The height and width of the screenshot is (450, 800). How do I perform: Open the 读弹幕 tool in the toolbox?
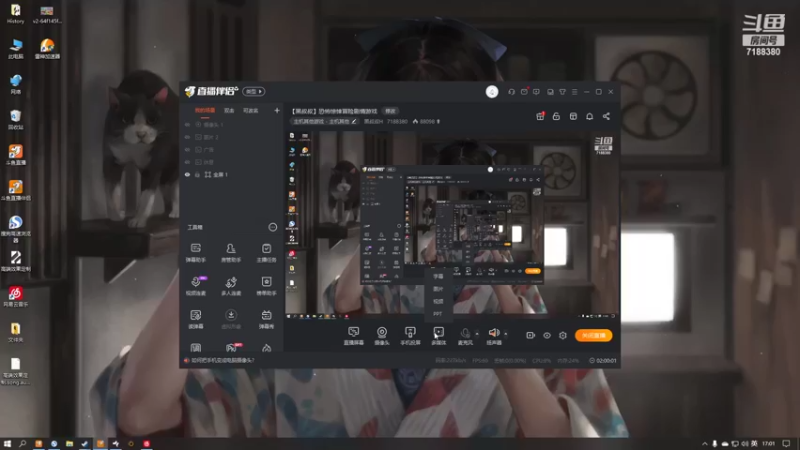[196, 319]
